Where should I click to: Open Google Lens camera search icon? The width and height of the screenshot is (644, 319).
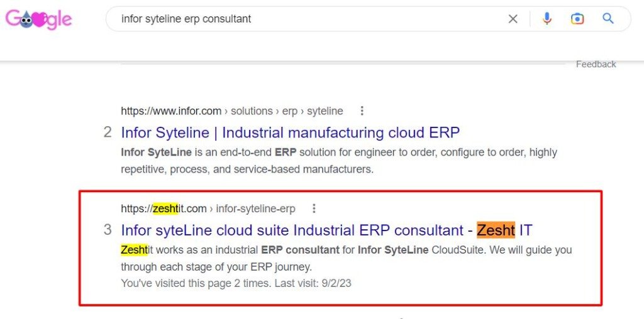(577, 19)
